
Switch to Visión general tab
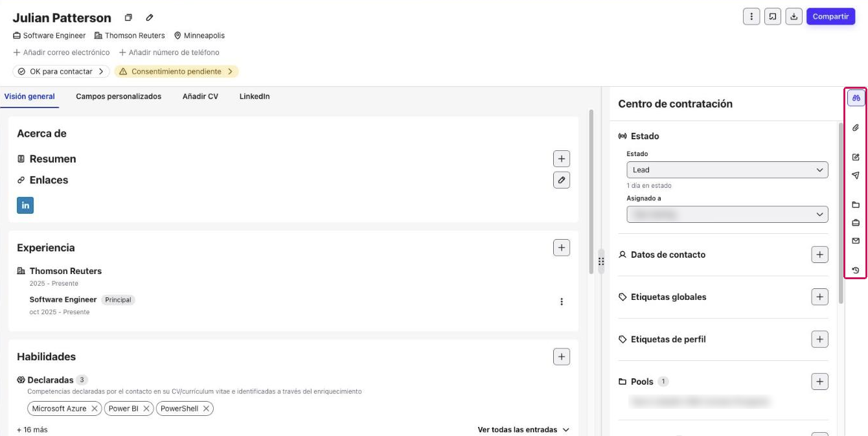point(29,97)
